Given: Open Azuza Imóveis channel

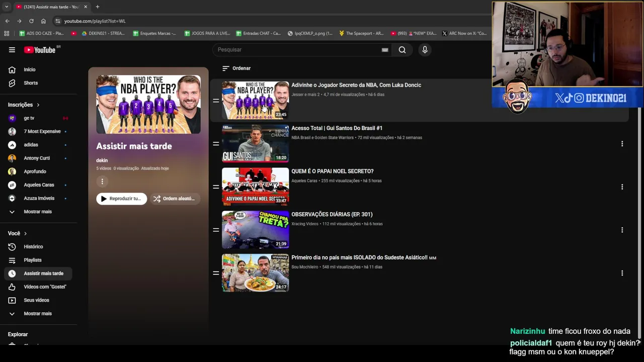Looking at the screenshot, I should point(39,198).
